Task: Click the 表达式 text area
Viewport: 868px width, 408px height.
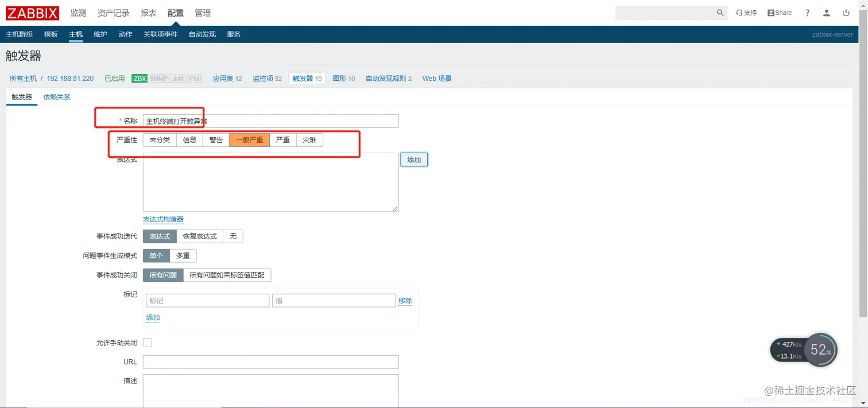Action: tap(270, 182)
